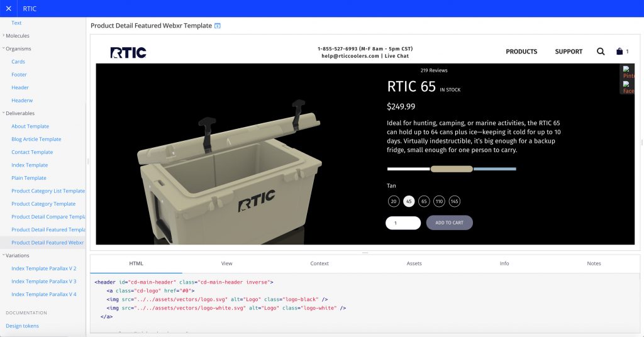The height and width of the screenshot is (337, 644).
Task: Select size 145 option
Action: click(x=454, y=201)
